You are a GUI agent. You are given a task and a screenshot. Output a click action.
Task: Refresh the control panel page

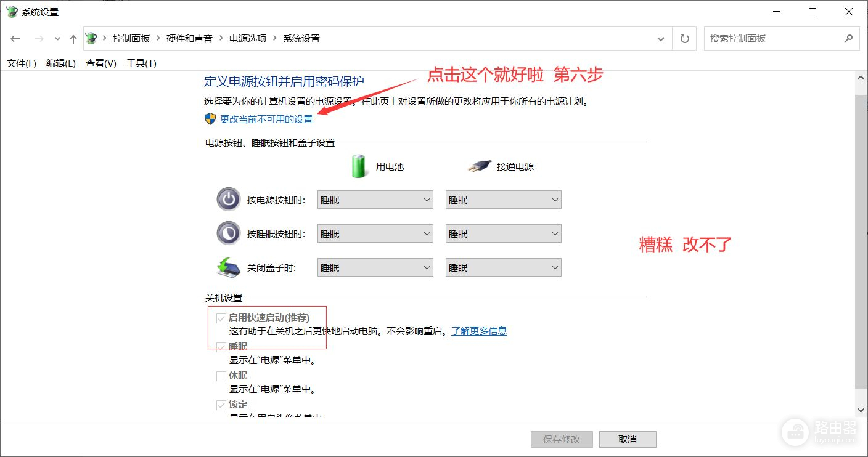tap(684, 39)
